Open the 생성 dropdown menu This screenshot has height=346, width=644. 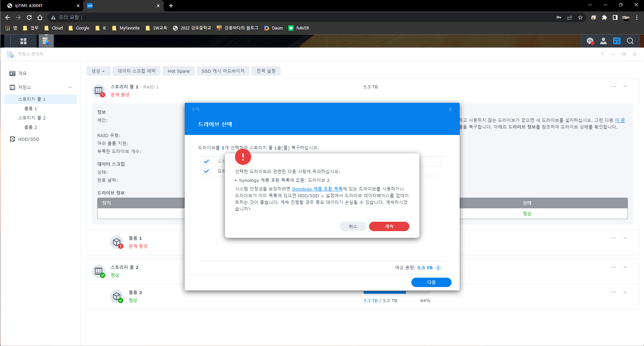tap(98, 71)
